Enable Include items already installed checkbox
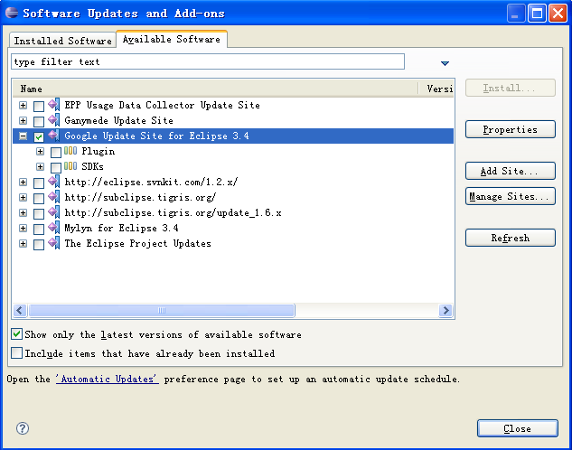Viewport: 572px width, 450px height. pyautogui.click(x=17, y=353)
